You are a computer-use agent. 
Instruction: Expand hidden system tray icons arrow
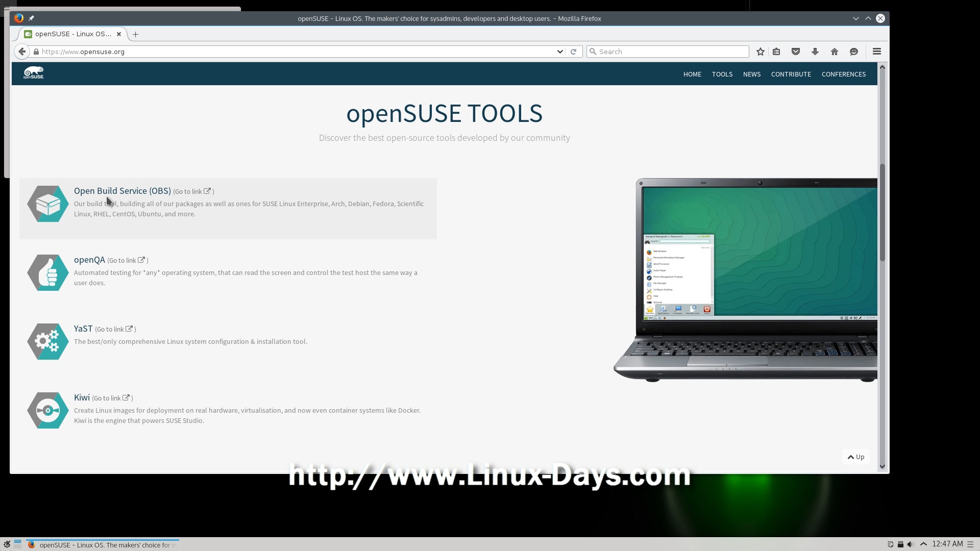click(x=923, y=544)
